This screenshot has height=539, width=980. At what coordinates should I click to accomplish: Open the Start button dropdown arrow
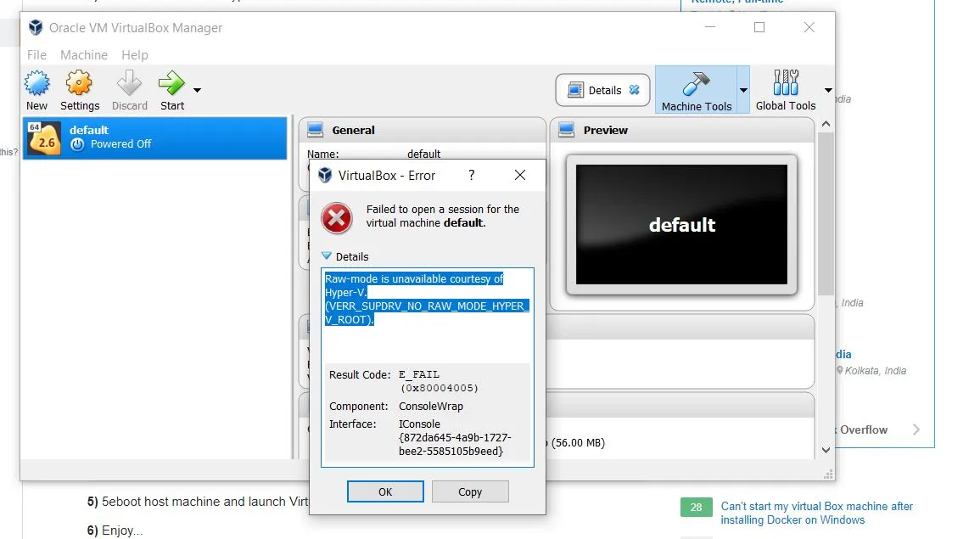[x=197, y=90]
